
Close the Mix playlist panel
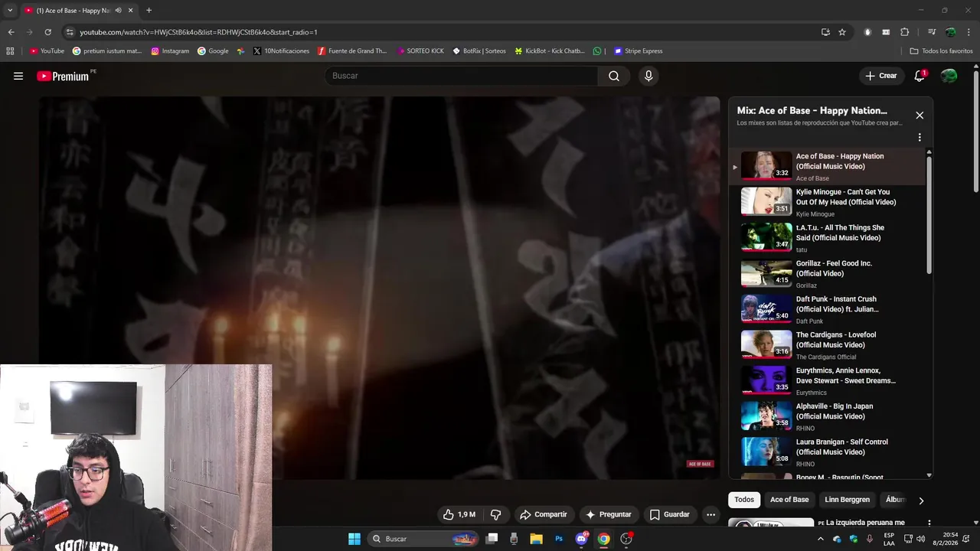[x=920, y=116]
